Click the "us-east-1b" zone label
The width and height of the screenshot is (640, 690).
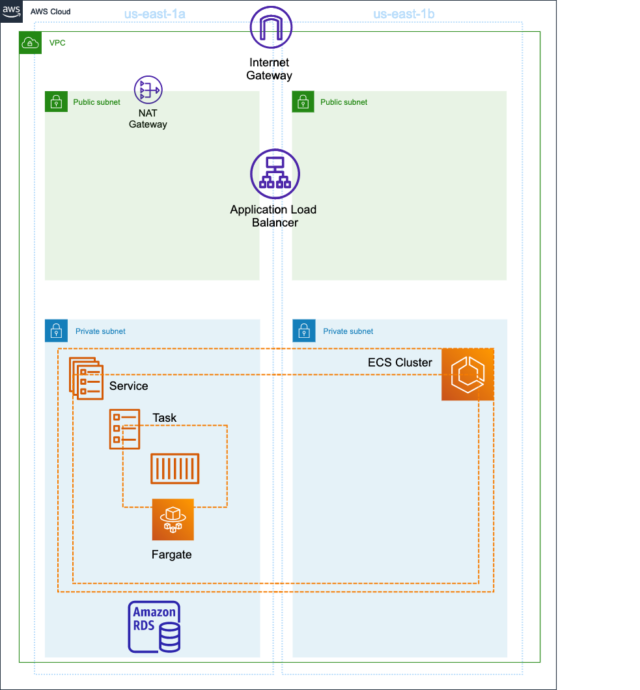tap(404, 14)
